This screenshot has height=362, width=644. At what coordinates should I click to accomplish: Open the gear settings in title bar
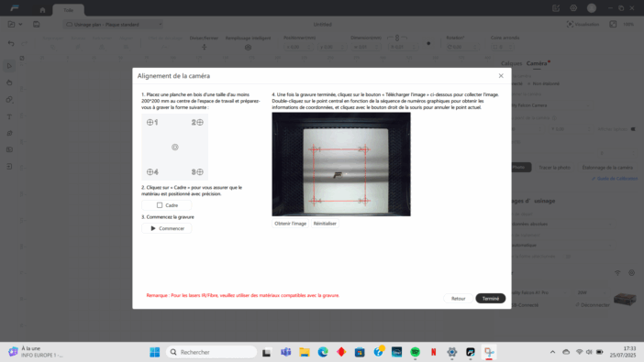573,8
